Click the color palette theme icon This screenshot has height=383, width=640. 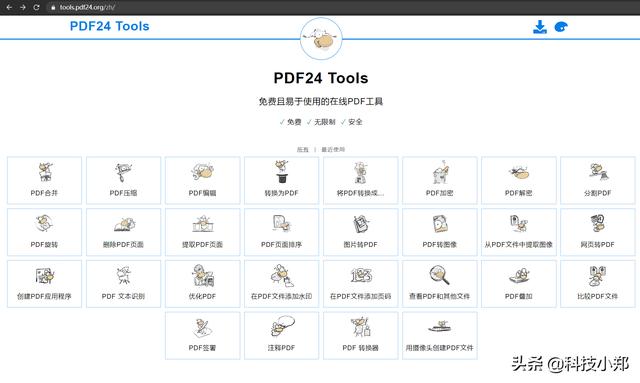561,27
